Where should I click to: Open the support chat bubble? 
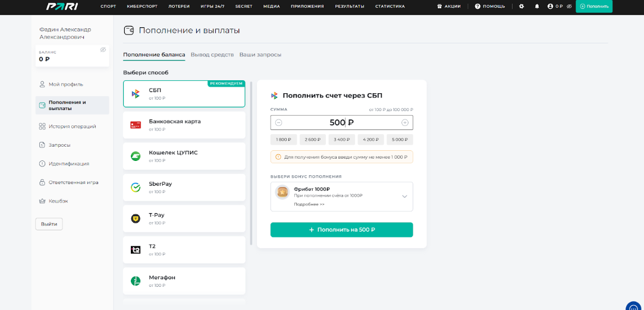tap(634, 308)
